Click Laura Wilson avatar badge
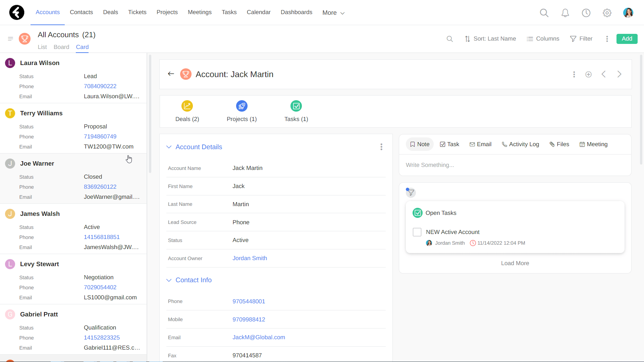This screenshot has height=362, width=644. [x=10, y=63]
